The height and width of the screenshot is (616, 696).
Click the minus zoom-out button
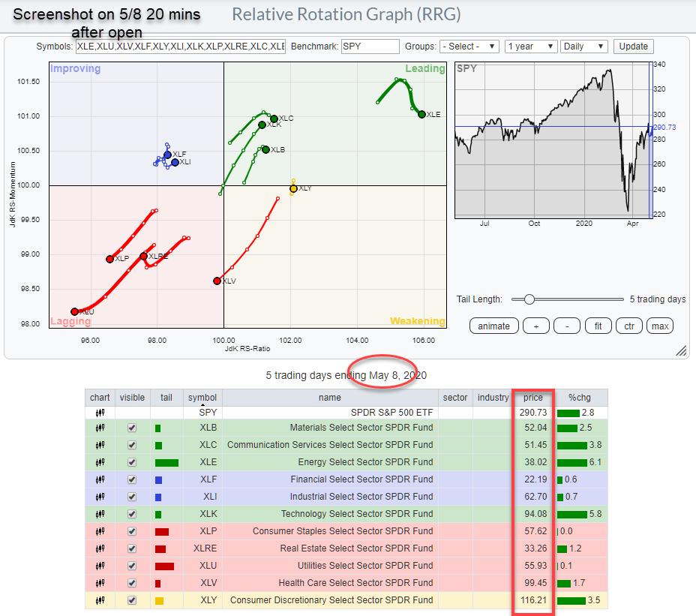567,326
